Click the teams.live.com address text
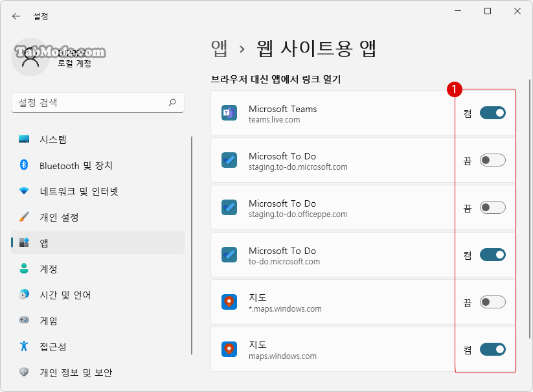 pos(275,120)
